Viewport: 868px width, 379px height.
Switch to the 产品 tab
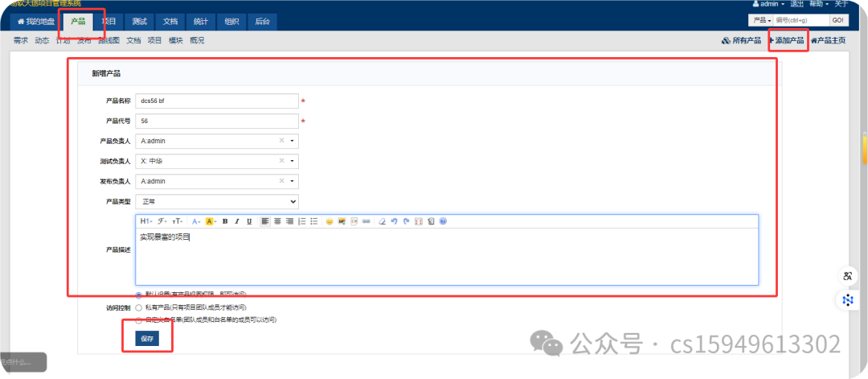[78, 22]
